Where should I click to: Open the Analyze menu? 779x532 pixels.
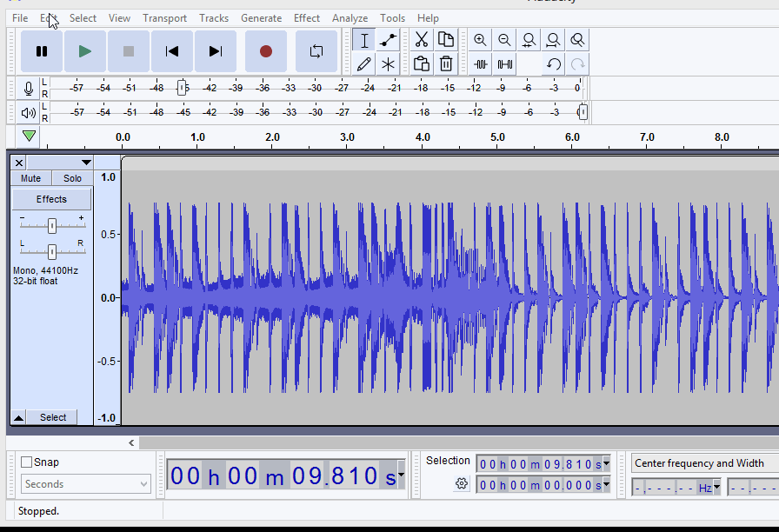pos(350,18)
